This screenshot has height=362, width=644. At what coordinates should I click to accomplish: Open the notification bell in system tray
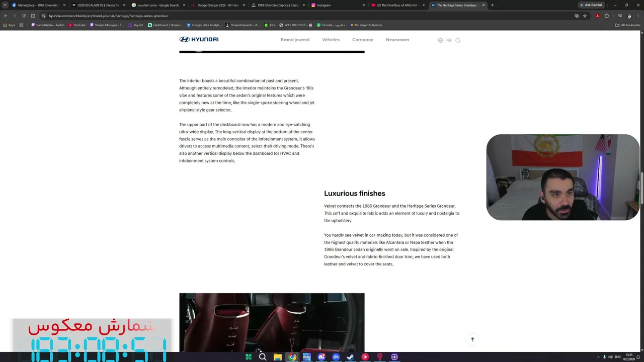click(638, 357)
